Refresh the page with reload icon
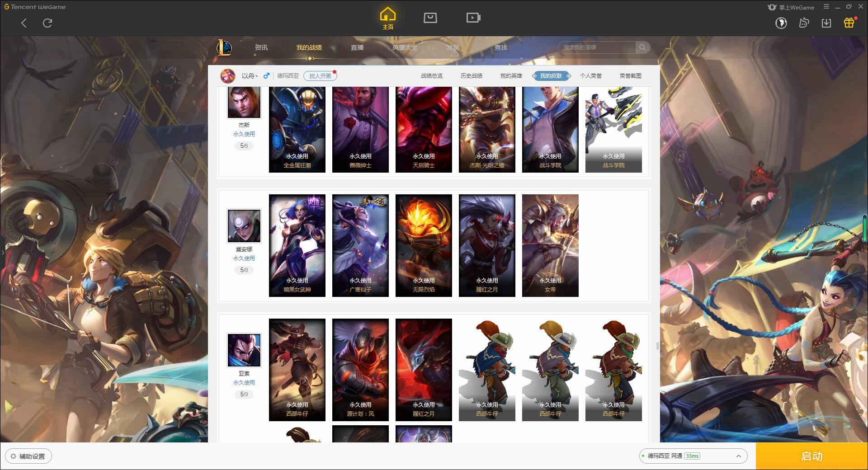868x470 pixels. coord(47,23)
